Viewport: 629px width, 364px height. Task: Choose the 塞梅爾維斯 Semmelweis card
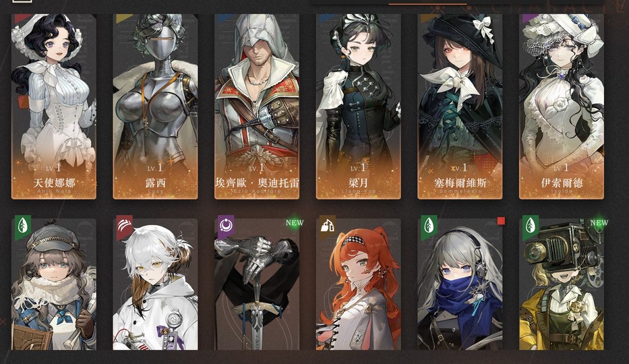(460, 107)
